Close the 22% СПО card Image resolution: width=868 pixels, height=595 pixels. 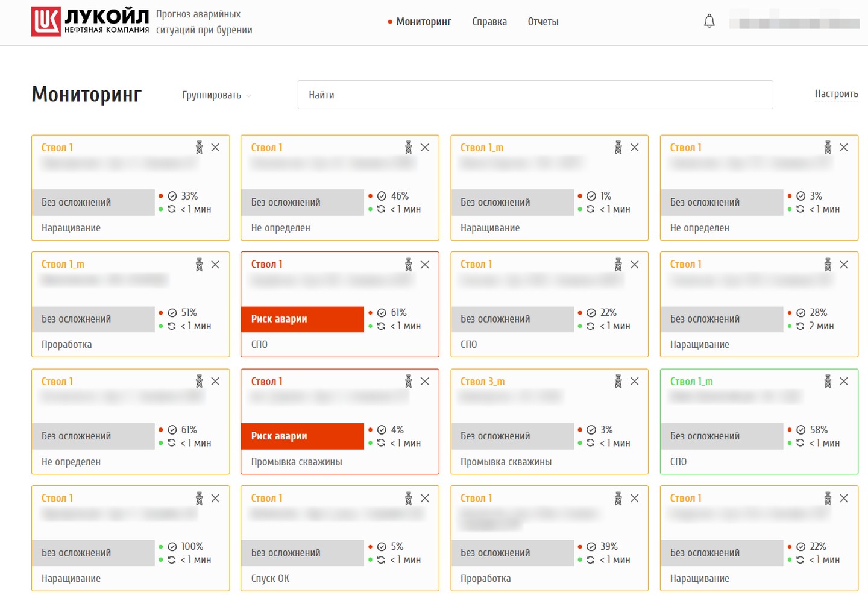[634, 265]
